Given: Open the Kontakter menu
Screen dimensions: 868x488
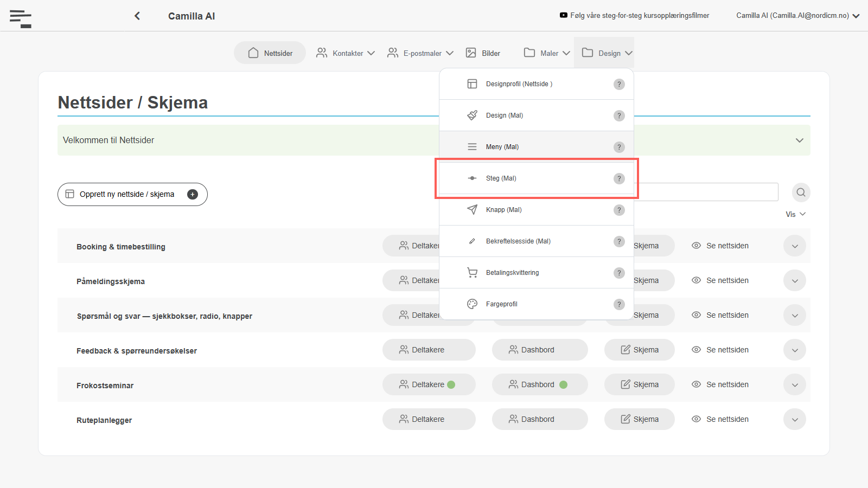Looking at the screenshot, I should tap(346, 53).
